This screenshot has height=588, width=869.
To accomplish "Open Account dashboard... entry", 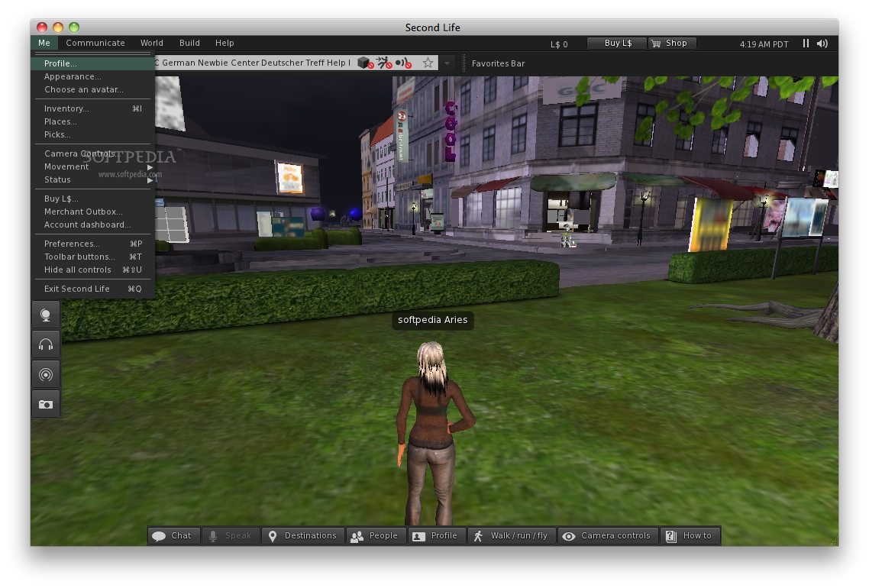I will 93,225.
